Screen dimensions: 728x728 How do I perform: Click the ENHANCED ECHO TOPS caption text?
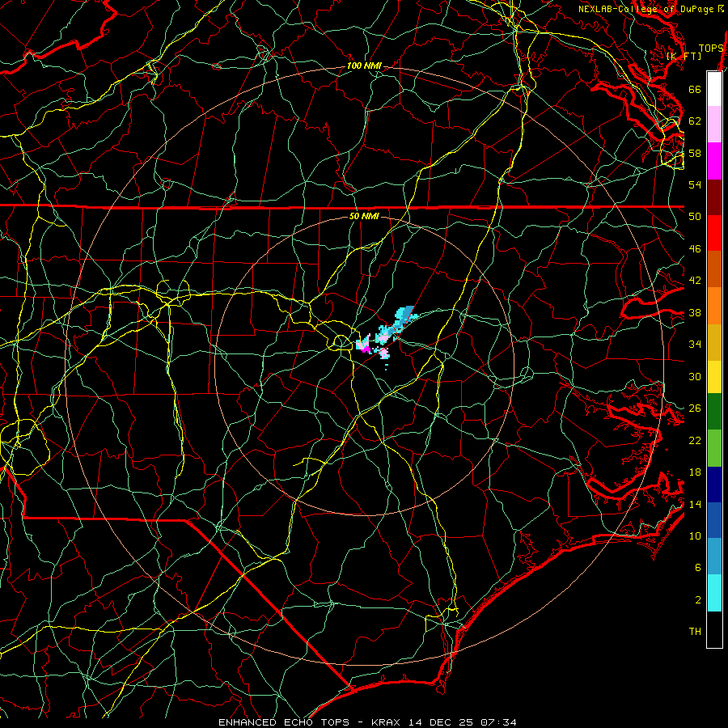tap(284, 722)
